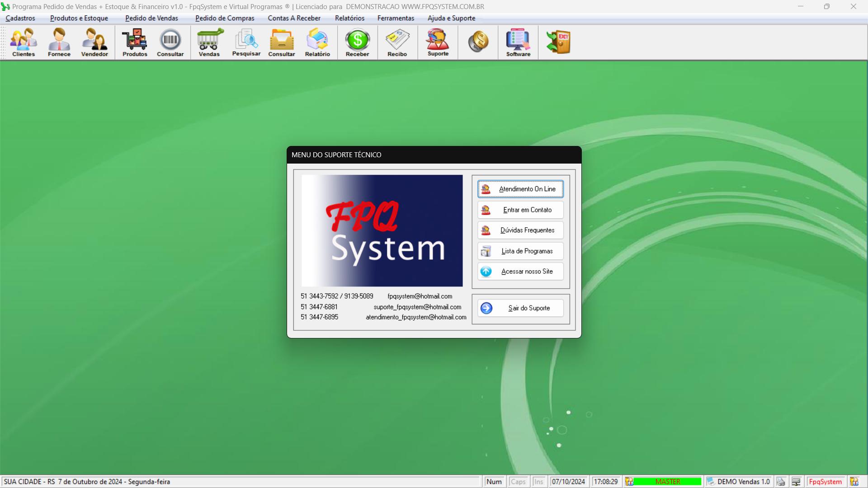Click the Fornece supplier icon
868x488 pixels.
coord(59,42)
